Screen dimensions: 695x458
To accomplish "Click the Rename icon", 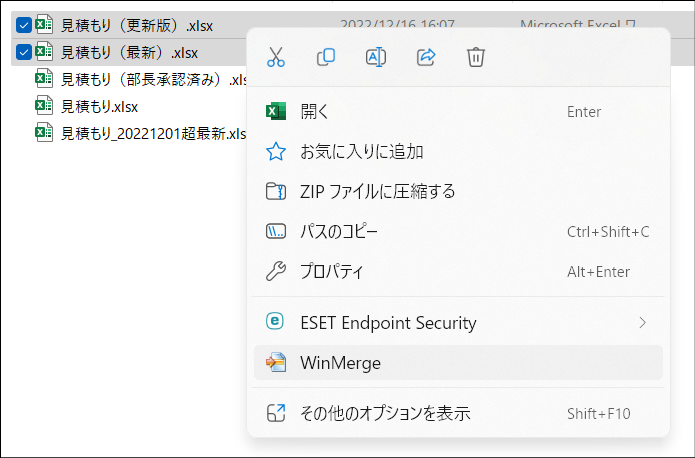I will 376,57.
